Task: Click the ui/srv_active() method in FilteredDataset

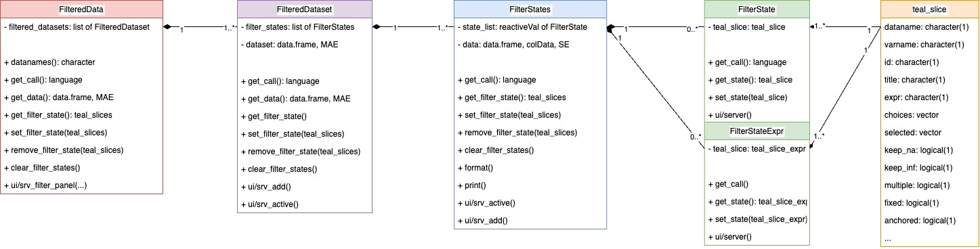Action: pyautogui.click(x=270, y=204)
